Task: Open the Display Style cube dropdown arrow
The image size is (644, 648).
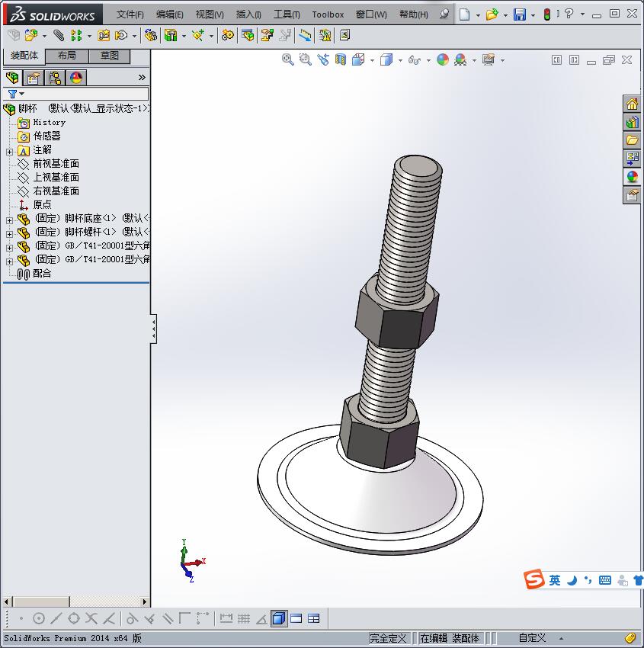Action: (400, 60)
